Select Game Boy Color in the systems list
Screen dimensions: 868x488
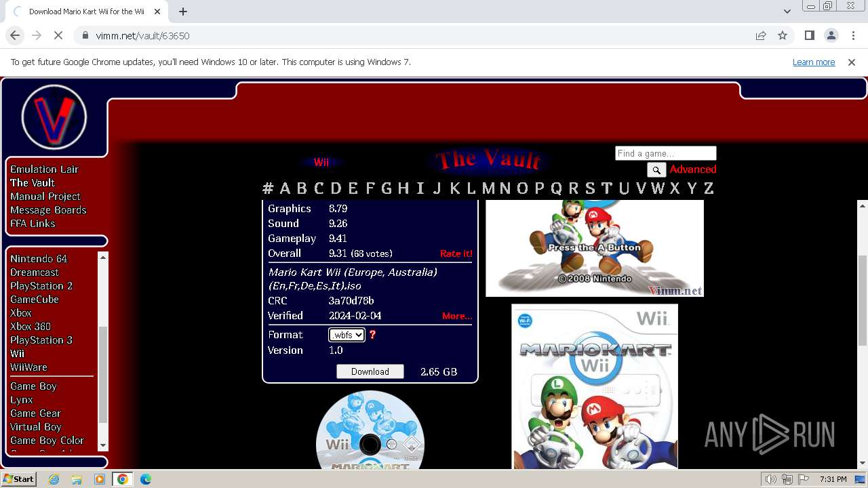click(47, 441)
